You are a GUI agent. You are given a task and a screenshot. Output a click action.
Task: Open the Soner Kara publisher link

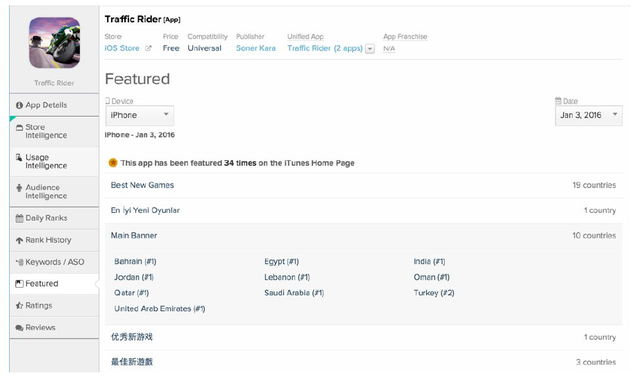pos(256,48)
